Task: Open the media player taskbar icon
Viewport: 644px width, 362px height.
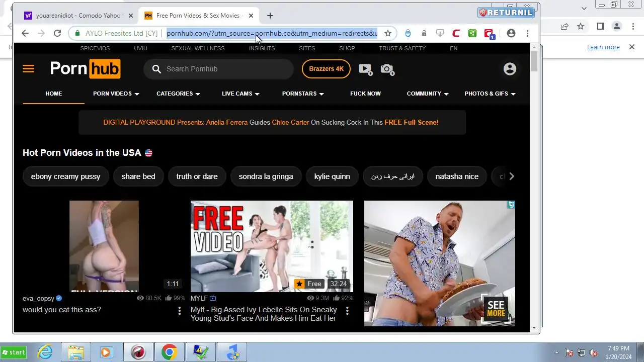Action: (106, 352)
